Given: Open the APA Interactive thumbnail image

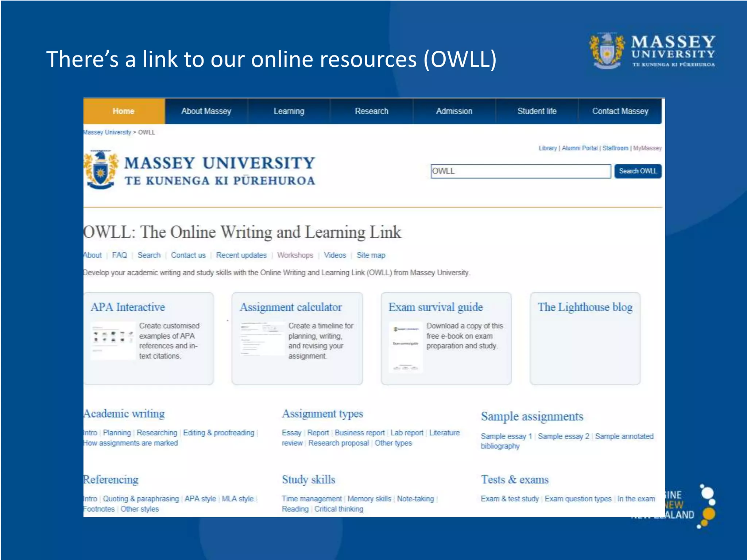Looking at the screenshot, I should [x=113, y=341].
